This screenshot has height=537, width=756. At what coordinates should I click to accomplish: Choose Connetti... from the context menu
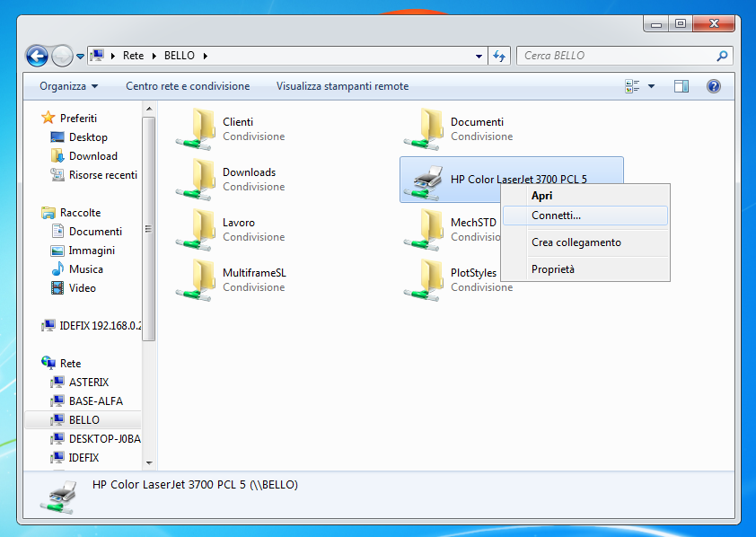[556, 216]
